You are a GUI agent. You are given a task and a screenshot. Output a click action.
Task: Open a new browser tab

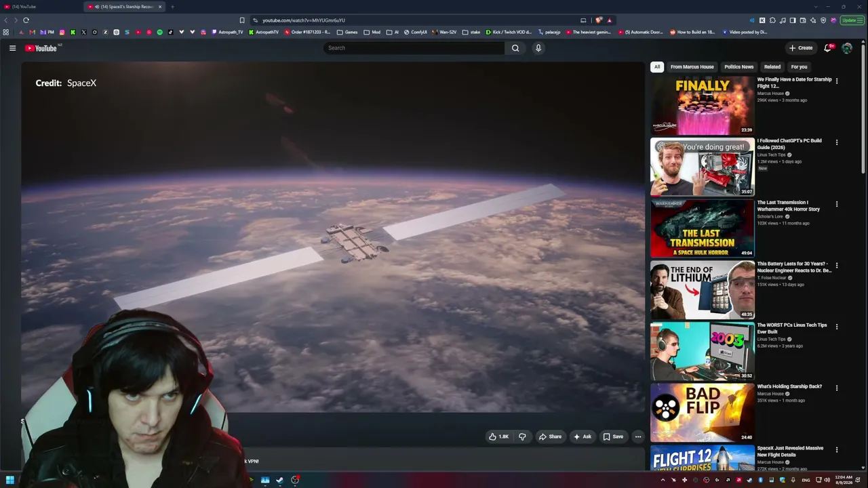tap(172, 7)
